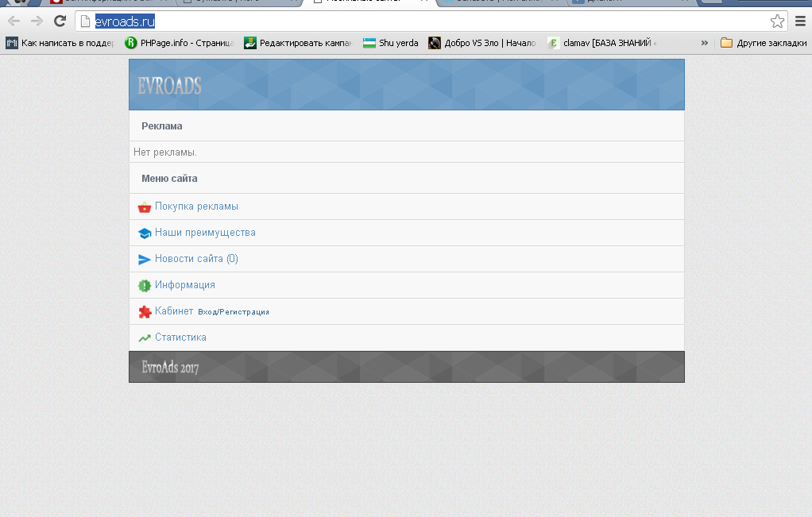Bookmark this page with the star icon

777,21
